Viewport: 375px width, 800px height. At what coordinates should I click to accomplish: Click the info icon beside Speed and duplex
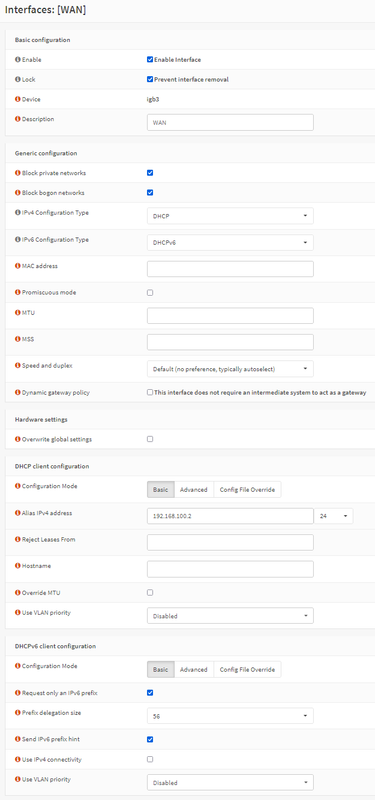tap(18, 366)
